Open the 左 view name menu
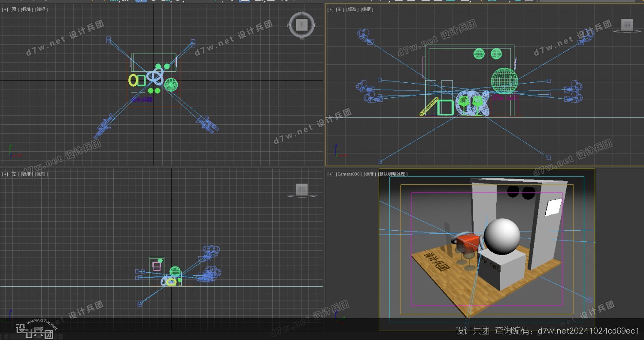Viewport: 644px width, 340px height. [x=14, y=174]
